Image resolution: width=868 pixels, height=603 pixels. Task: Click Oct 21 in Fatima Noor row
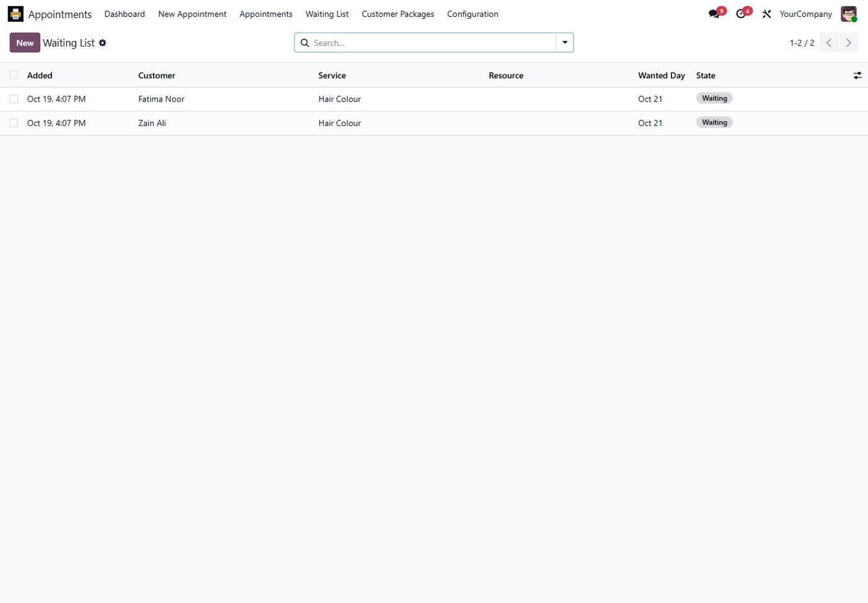pos(650,99)
